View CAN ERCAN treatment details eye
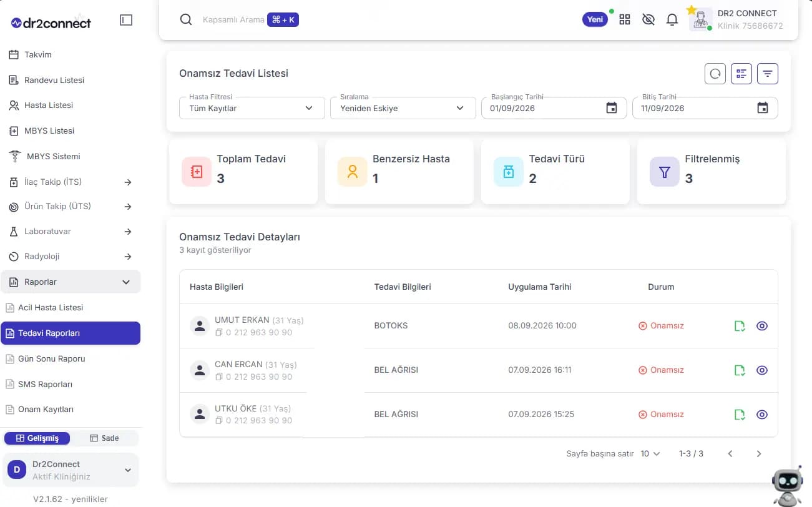 (x=761, y=370)
